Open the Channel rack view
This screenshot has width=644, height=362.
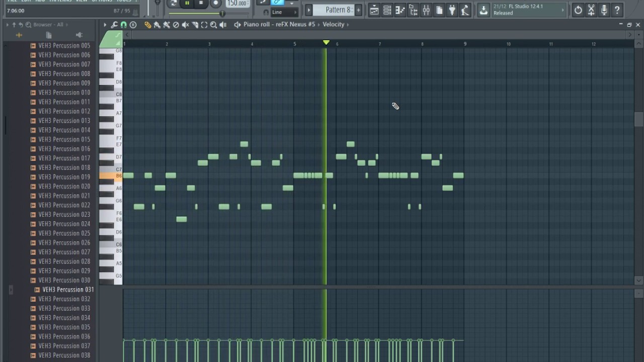[387, 10]
